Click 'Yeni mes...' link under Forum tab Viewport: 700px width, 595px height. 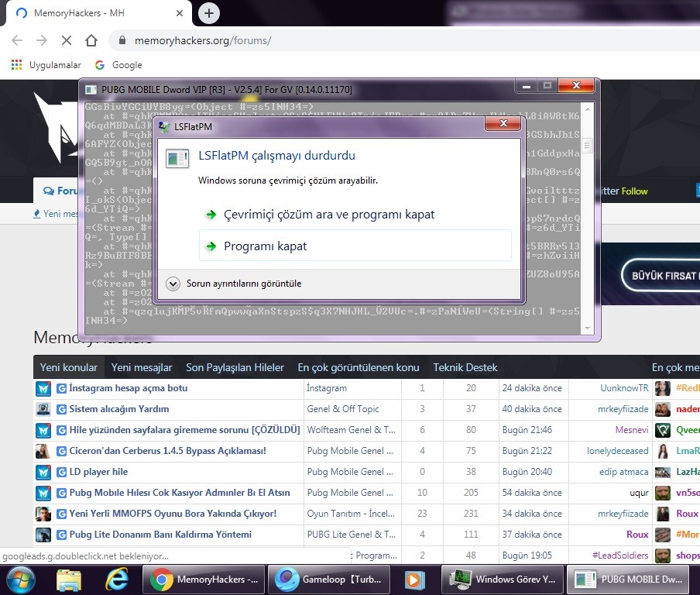pyautogui.click(x=56, y=214)
